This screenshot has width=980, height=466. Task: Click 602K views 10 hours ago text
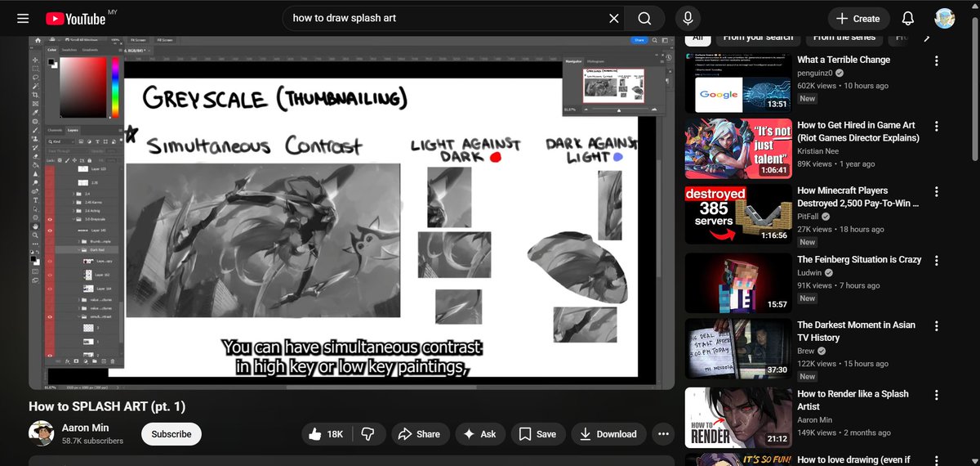coord(843,86)
